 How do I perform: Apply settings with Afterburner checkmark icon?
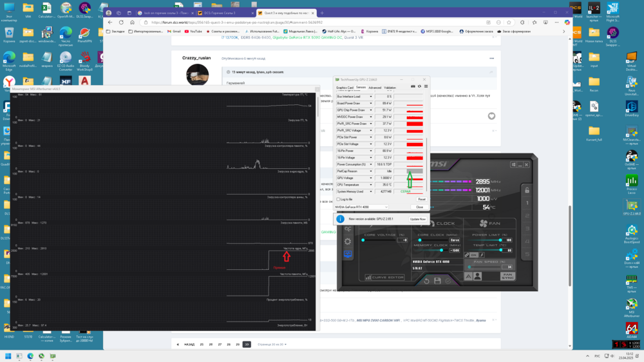pyautogui.click(x=448, y=281)
